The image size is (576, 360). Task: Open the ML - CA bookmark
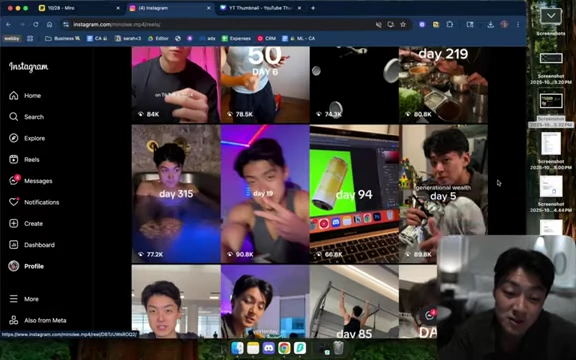coord(299,38)
